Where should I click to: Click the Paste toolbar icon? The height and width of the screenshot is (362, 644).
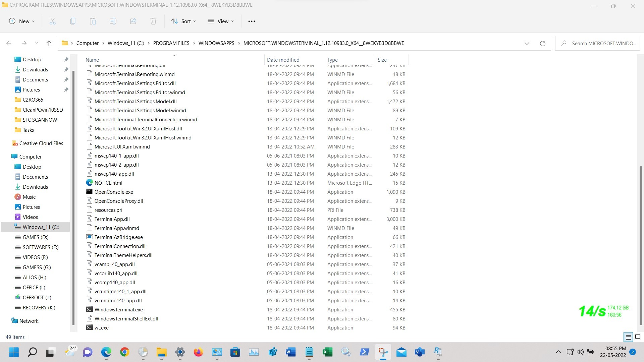(x=93, y=21)
